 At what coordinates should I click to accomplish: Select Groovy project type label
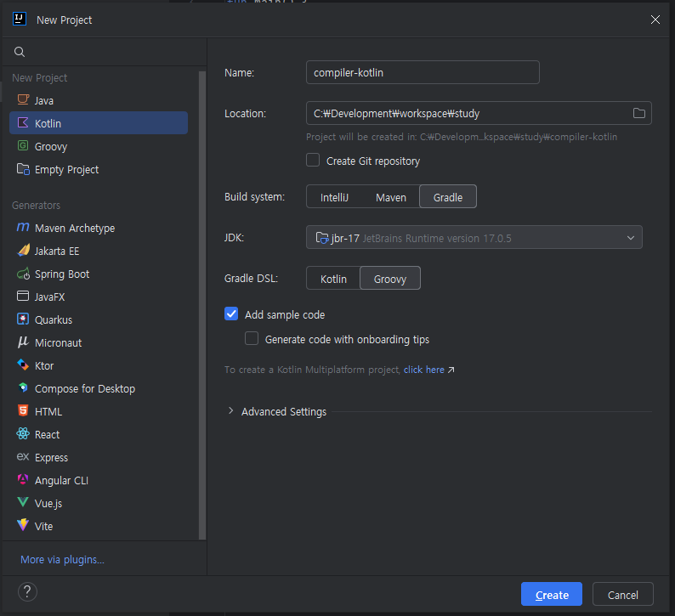[x=51, y=147]
